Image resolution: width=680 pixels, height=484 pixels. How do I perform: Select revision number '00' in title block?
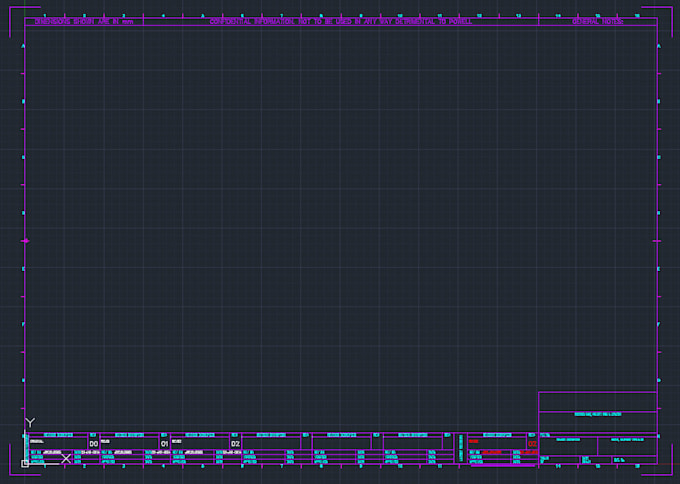94,444
